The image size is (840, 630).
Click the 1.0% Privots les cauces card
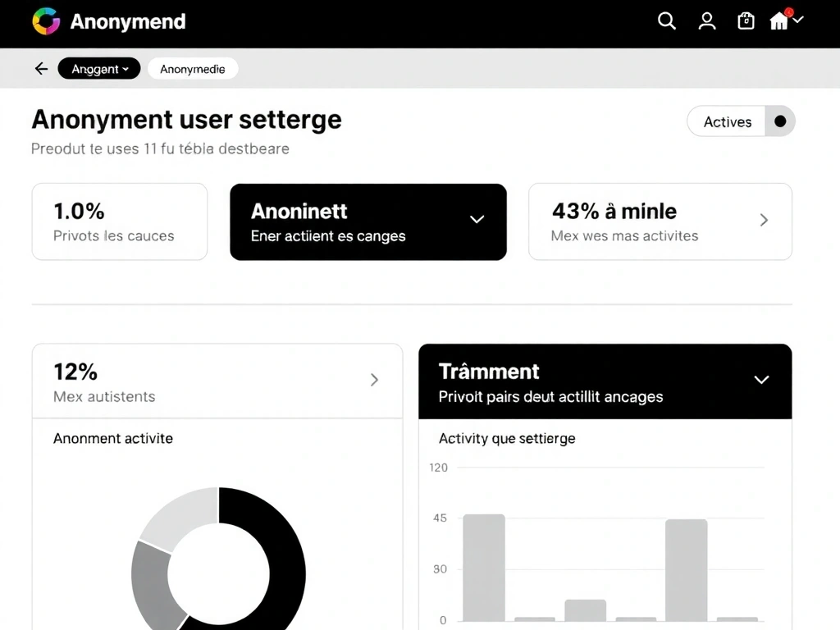click(120, 221)
